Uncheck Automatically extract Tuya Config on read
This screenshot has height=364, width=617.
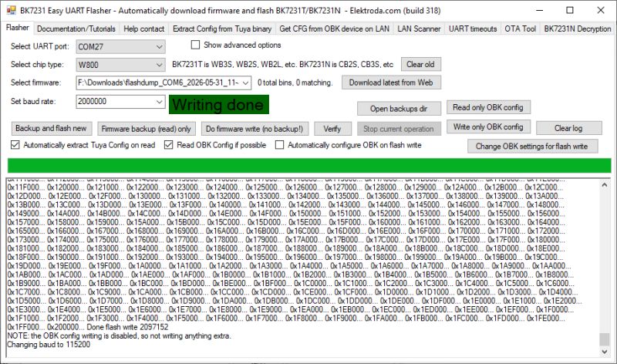15,145
